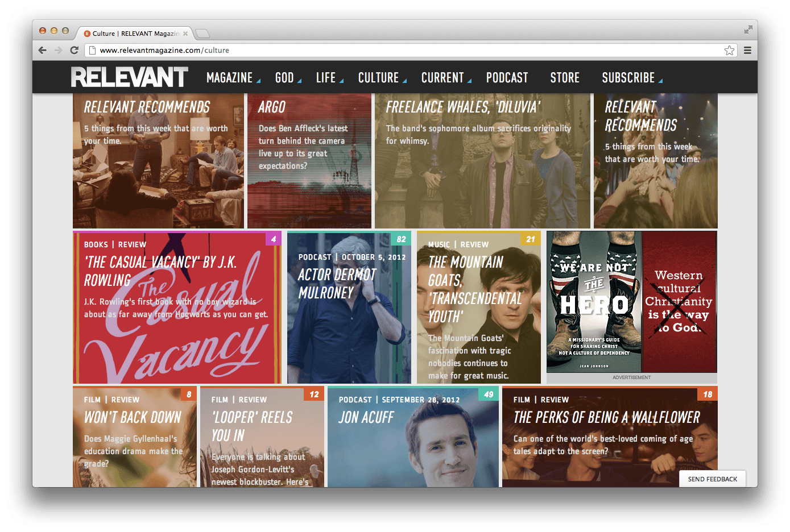790x532 pixels.
Task: Expand the LIFE dropdown arrow
Action: coord(341,81)
